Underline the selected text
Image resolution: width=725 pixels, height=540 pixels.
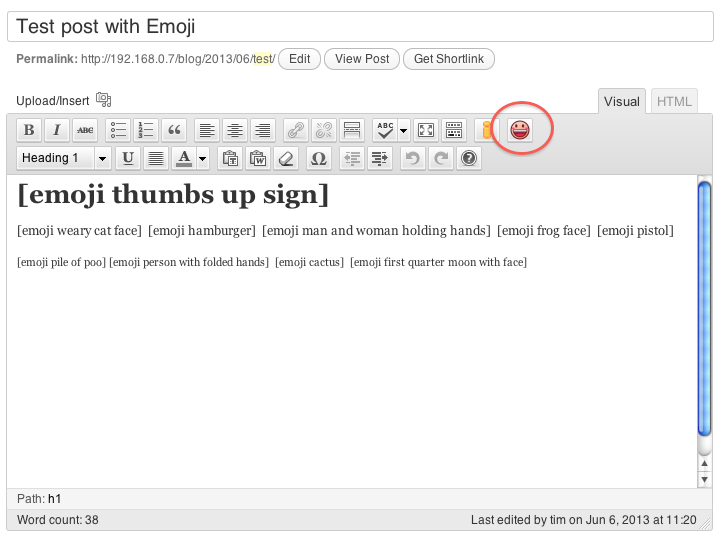[x=128, y=159]
